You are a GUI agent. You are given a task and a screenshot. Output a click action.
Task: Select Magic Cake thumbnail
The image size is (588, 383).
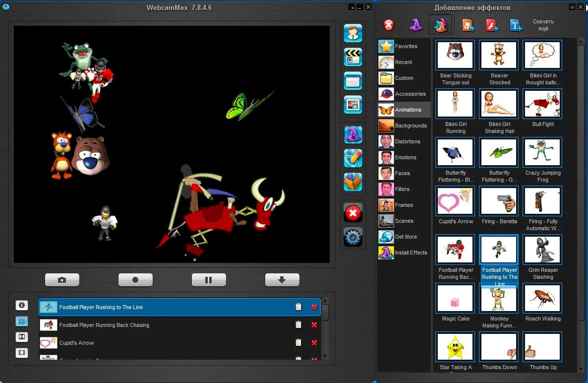455,298
